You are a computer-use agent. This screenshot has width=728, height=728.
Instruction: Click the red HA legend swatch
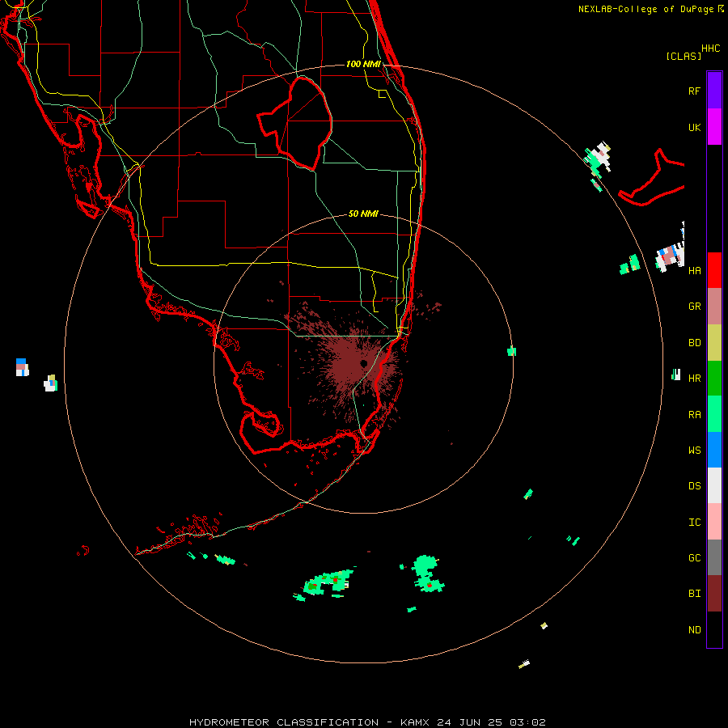pyautogui.click(x=714, y=270)
